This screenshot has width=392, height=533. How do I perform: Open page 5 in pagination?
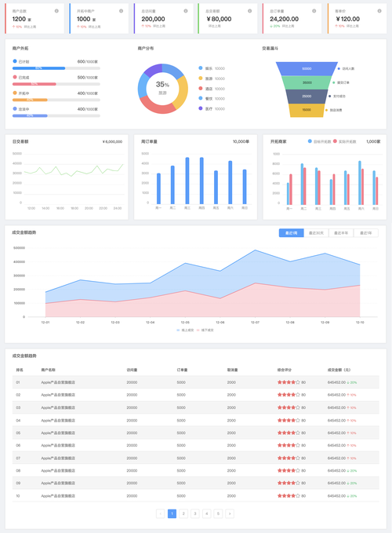(218, 513)
